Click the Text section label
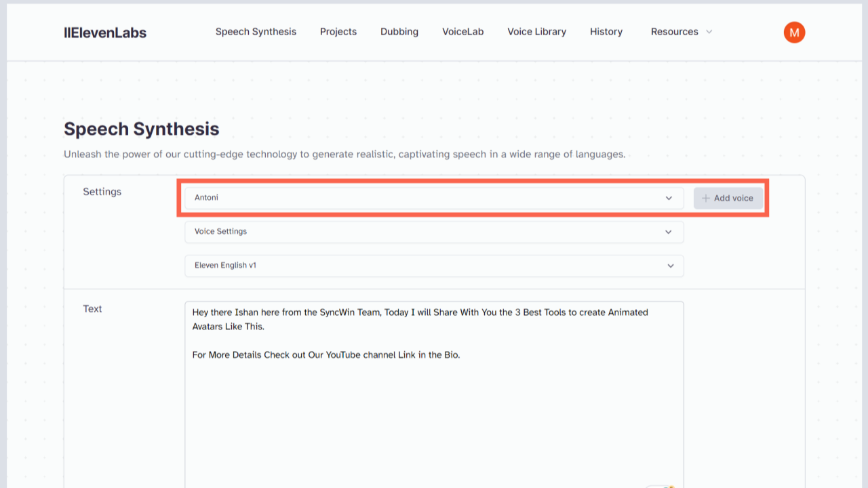Image resolution: width=868 pixels, height=488 pixels. [92, 309]
